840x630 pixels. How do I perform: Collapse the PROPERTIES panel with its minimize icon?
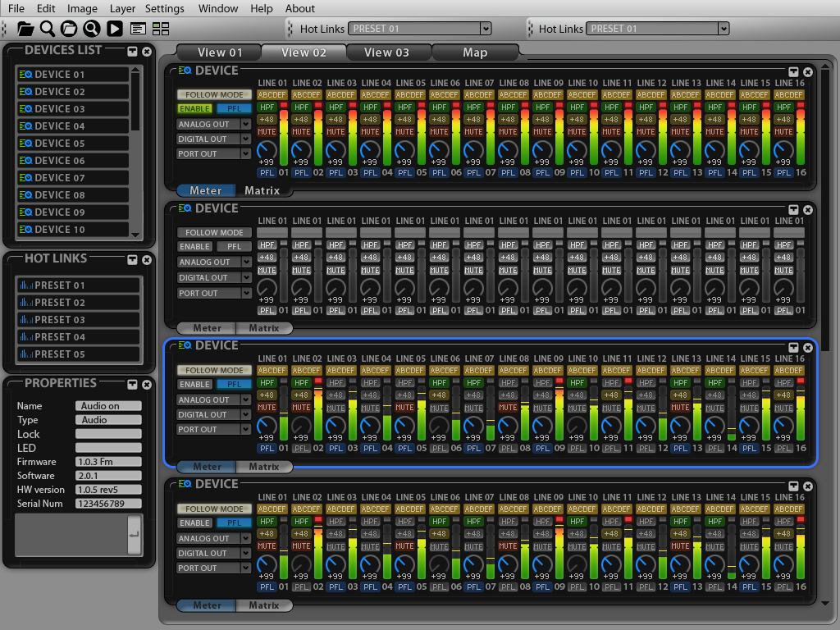(132, 385)
